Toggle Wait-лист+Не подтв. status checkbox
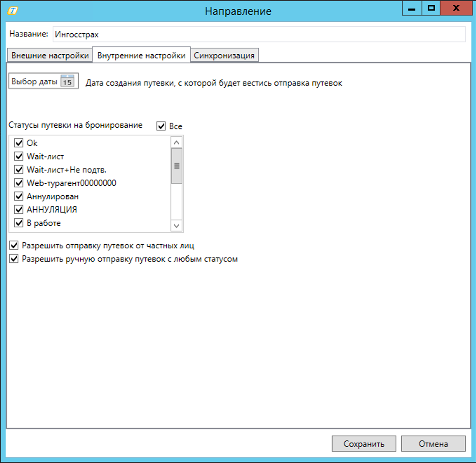 pos(19,170)
